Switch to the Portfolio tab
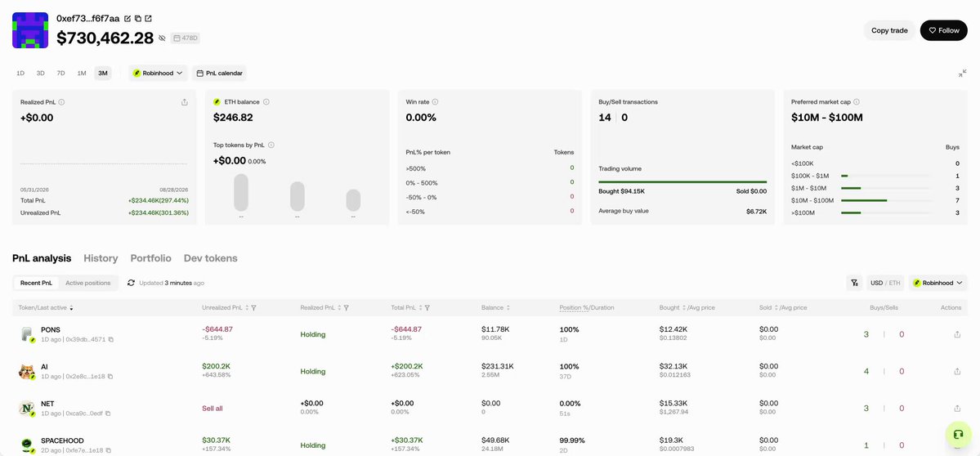Screen dimensions: 980x456 coord(150,258)
